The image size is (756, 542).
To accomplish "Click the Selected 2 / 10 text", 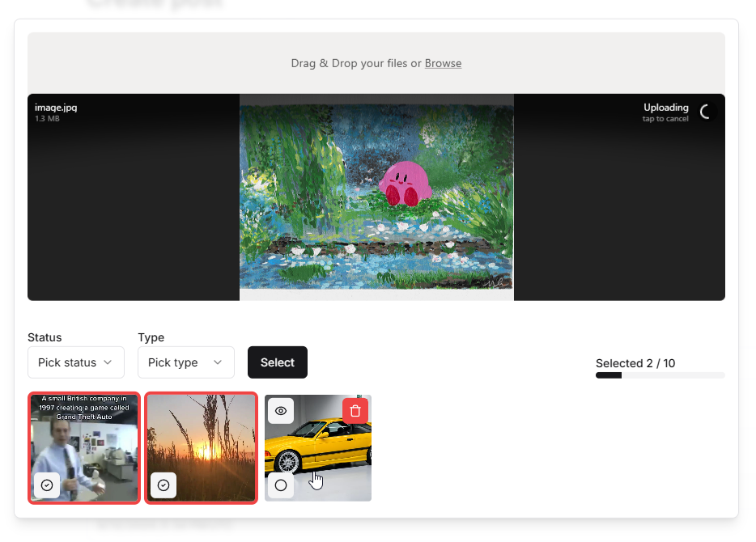I will point(635,363).
